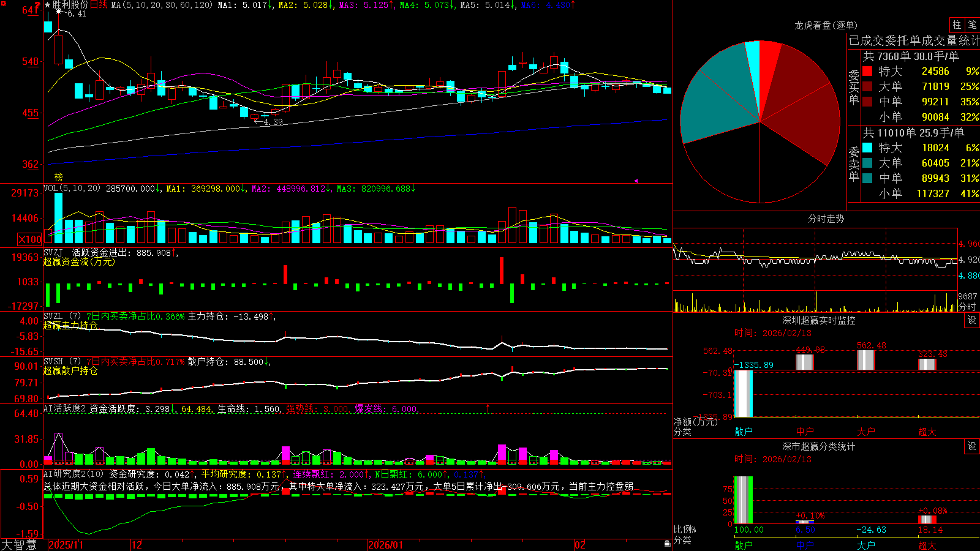
Task: Click the lock icon at chart bottom-right
Action: 667,544
